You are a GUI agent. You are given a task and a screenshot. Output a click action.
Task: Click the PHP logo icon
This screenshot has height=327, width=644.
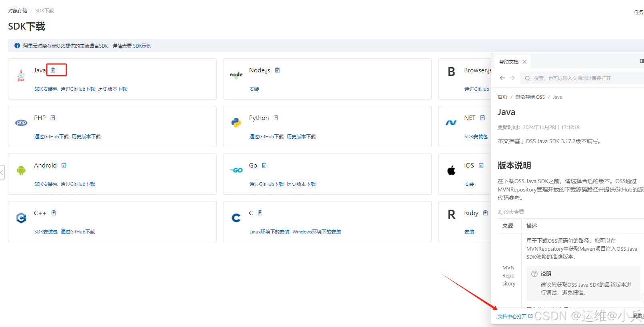(21, 123)
